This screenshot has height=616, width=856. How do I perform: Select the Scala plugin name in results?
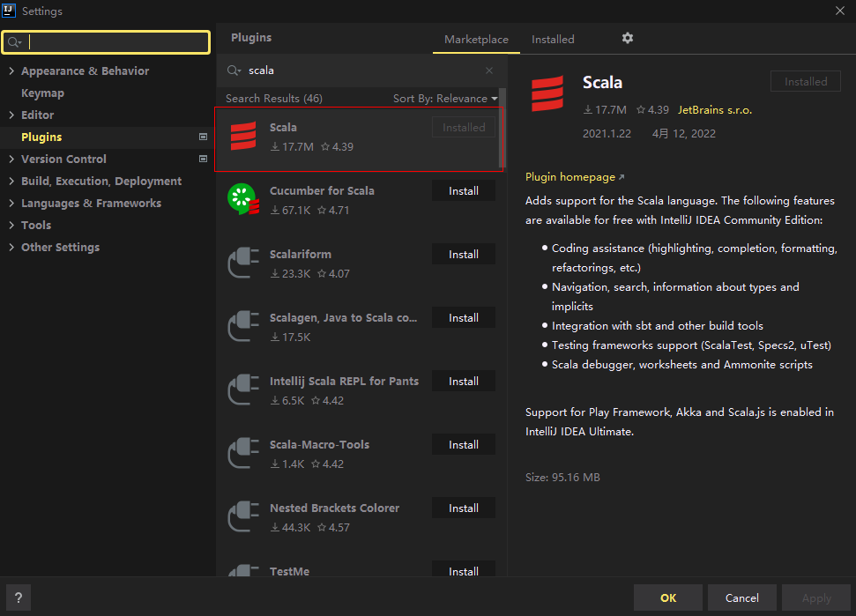(x=283, y=127)
